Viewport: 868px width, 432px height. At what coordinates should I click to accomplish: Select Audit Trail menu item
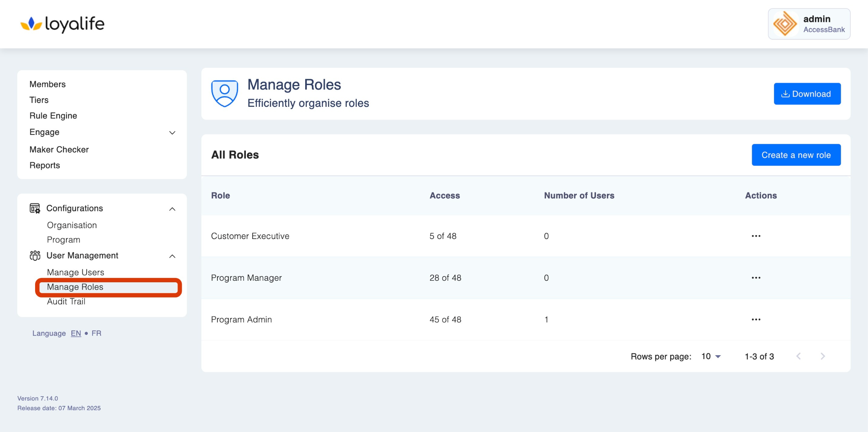[x=66, y=301]
